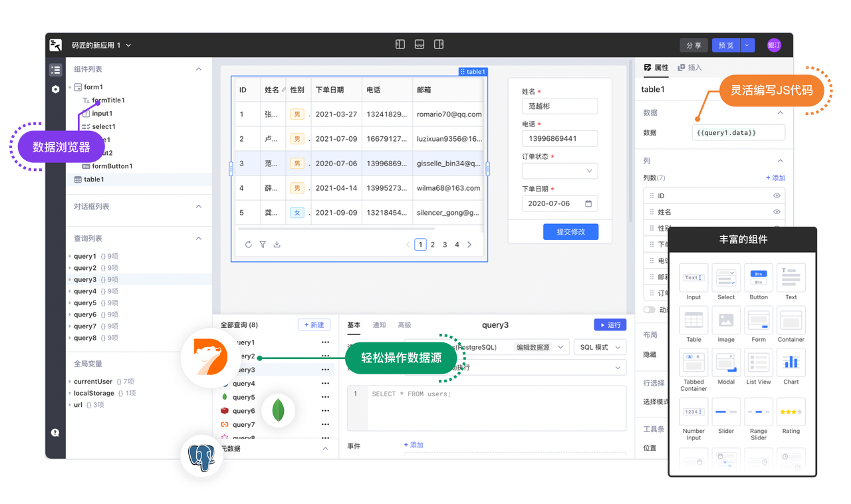Collapse the 查询列表 section
The height and width of the screenshot is (504, 851).
click(199, 239)
